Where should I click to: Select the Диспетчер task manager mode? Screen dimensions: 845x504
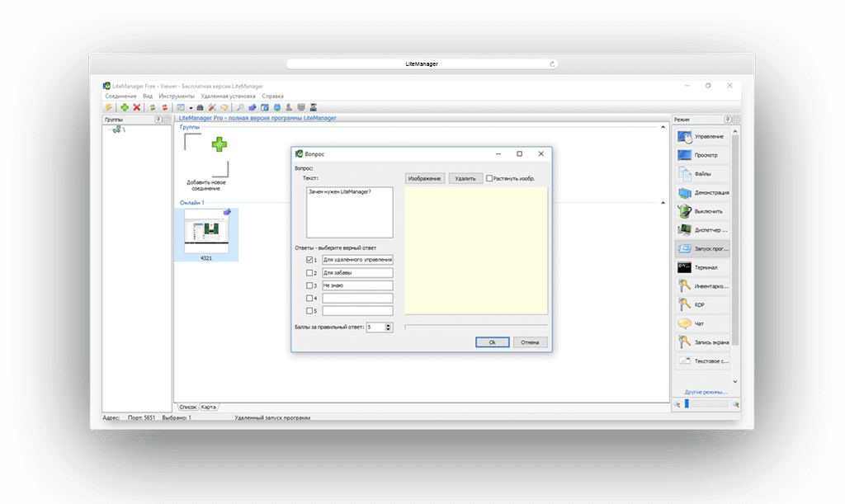pos(703,230)
